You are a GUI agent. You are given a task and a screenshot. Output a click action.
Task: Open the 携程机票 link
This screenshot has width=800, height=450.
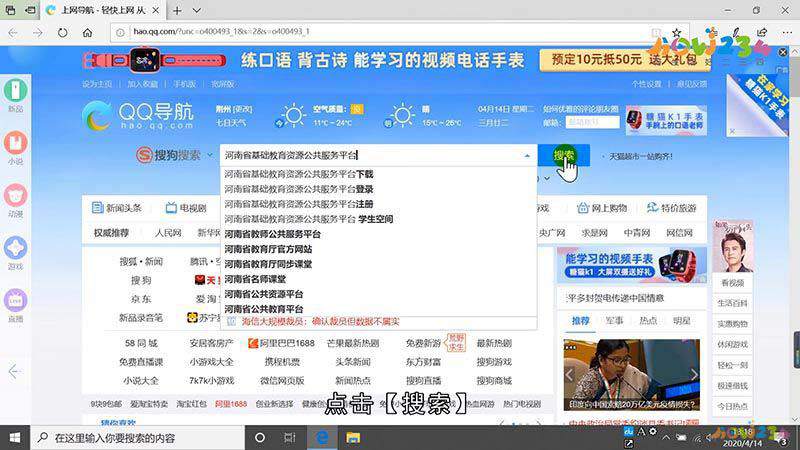pyautogui.click(x=282, y=362)
